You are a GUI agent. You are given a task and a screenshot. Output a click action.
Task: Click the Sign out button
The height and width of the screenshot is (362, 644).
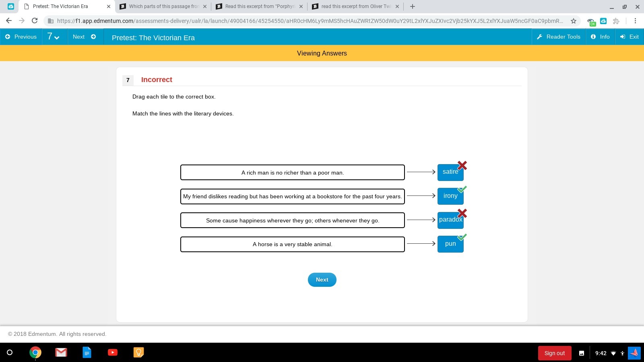click(555, 353)
